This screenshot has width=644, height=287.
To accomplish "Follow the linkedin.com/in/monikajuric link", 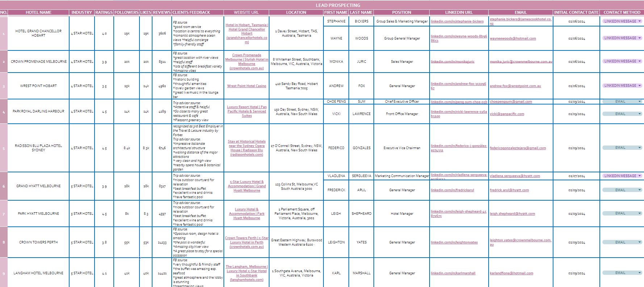I will click(x=452, y=62).
